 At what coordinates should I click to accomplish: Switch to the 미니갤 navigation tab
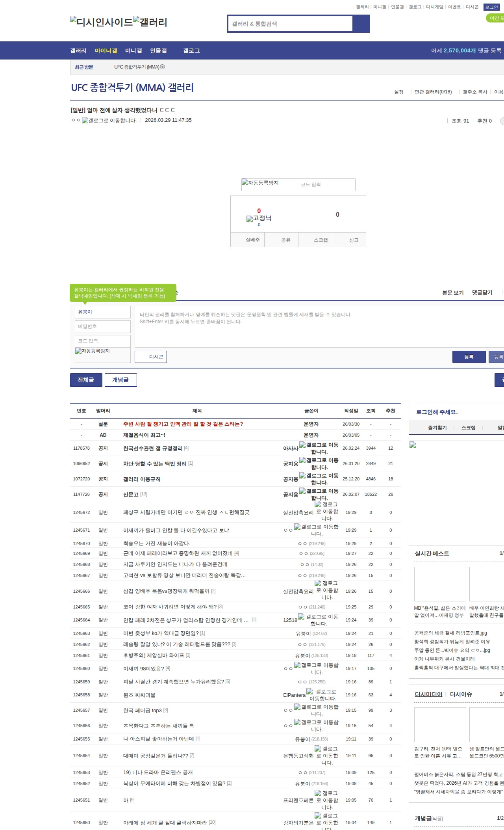point(133,51)
